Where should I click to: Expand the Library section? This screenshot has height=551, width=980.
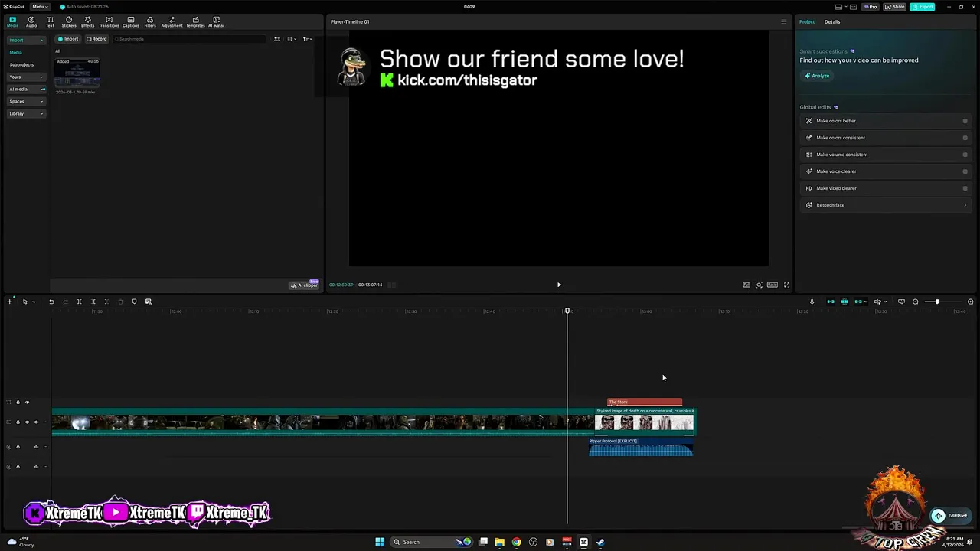(x=27, y=113)
